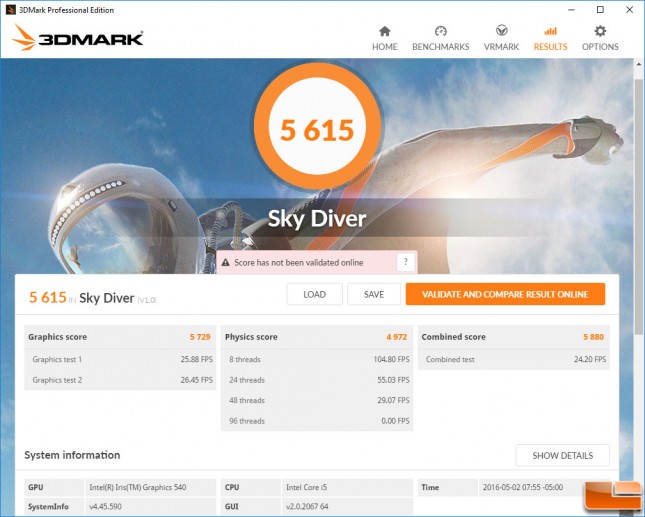Click the Physics score 4 972 value
The width and height of the screenshot is (645, 517).
coord(397,337)
